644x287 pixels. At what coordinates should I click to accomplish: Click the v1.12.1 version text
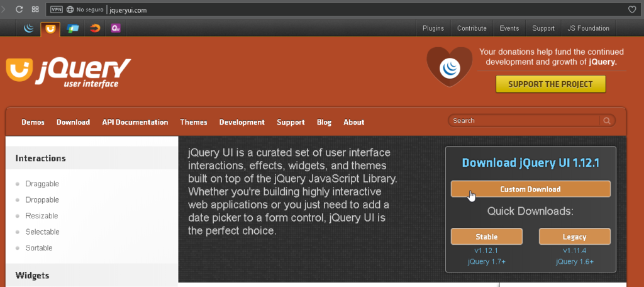tap(487, 250)
